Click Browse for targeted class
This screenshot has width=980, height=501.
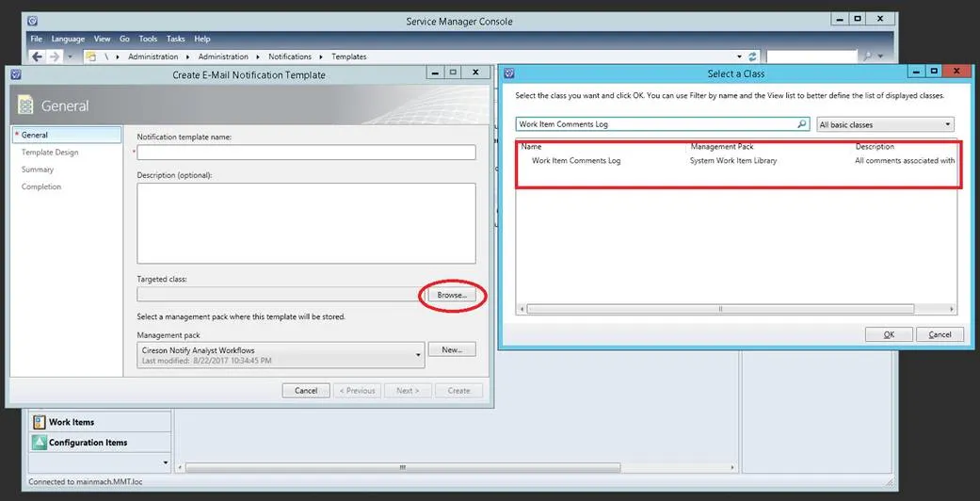pos(452,295)
